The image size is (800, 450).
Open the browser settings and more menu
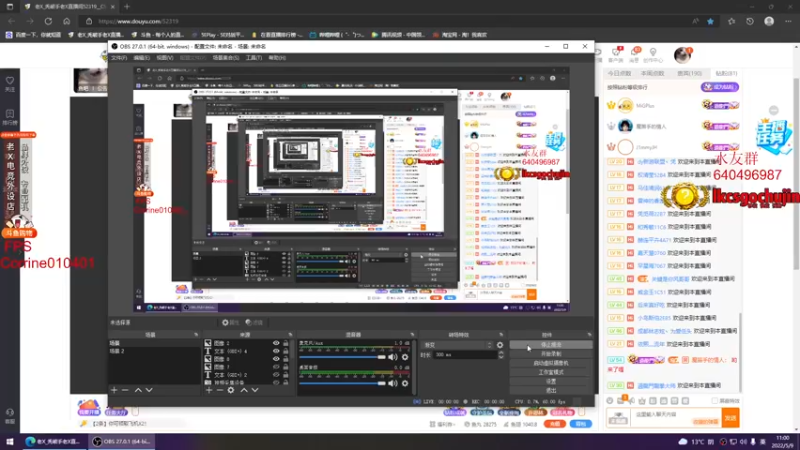click(788, 21)
